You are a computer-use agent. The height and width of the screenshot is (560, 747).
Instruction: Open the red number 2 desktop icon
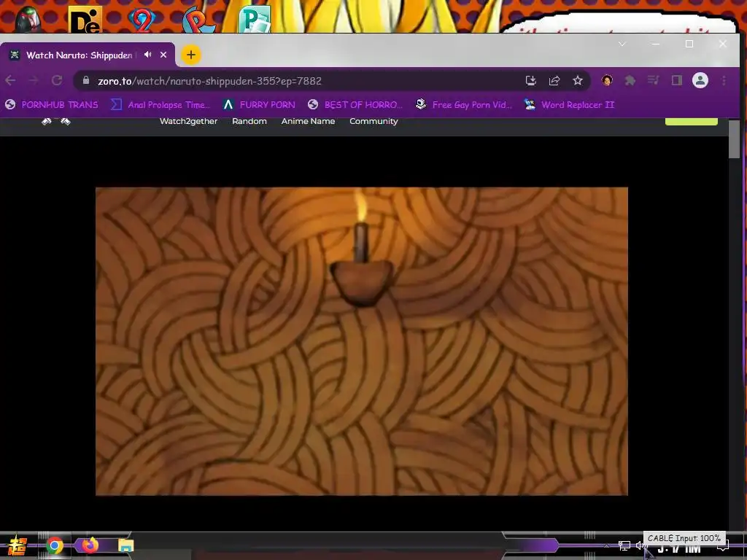(142, 20)
